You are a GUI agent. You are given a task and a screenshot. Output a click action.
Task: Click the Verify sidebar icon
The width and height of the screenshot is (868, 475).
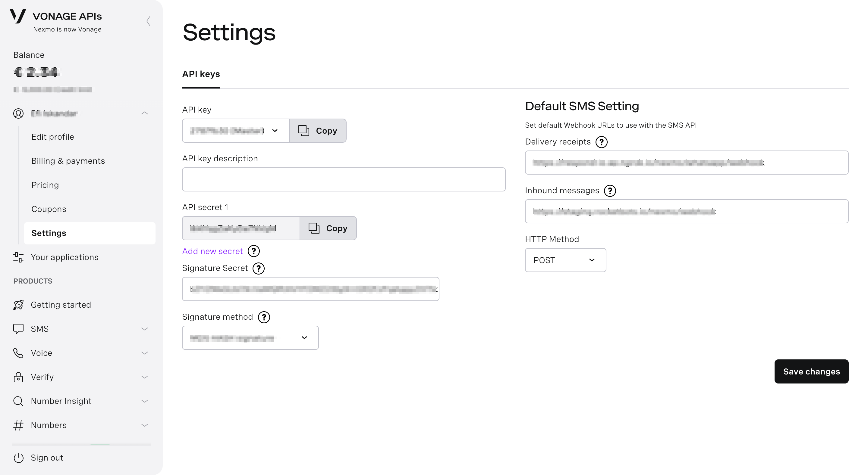(x=18, y=377)
